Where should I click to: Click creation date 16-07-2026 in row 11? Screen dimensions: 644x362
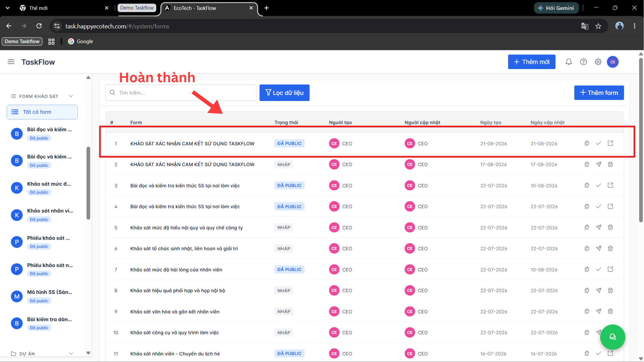tap(493, 354)
